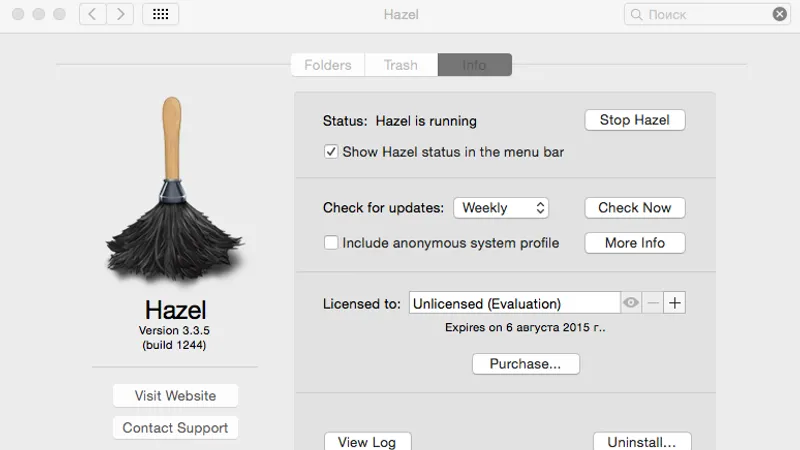Toggle the eye icon for license visibility
Viewport: 800px width, 450px height.
631,303
